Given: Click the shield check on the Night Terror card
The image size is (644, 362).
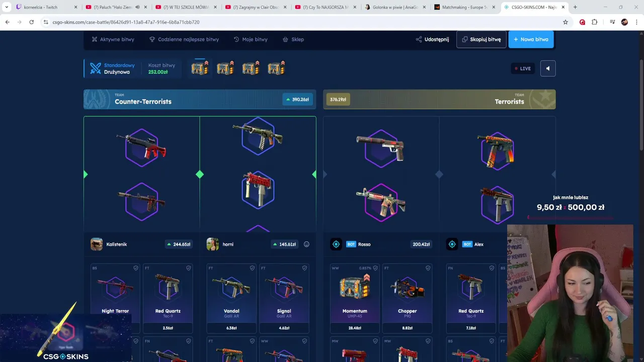Looking at the screenshot, I should (136, 268).
